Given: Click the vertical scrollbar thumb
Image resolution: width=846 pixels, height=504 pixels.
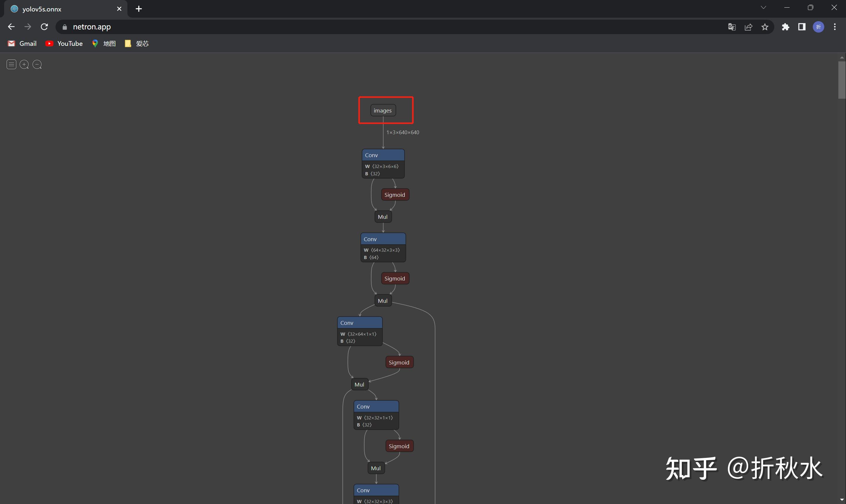Looking at the screenshot, I should coord(842,80).
